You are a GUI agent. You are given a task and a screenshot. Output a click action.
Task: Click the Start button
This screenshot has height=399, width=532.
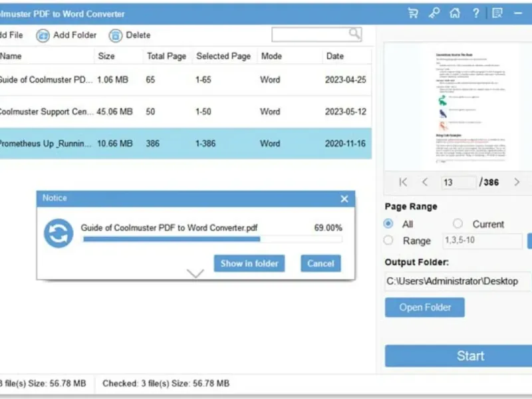click(x=458, y=356)
